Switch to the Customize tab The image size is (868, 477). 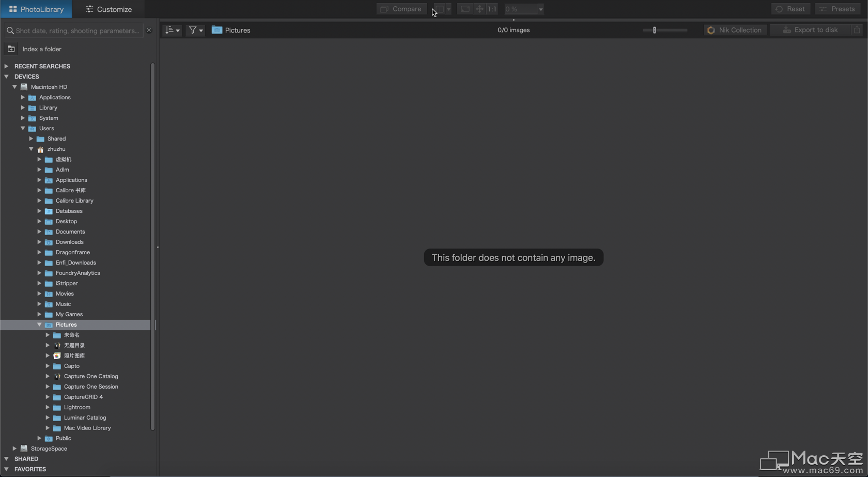[x=109, y=9]
